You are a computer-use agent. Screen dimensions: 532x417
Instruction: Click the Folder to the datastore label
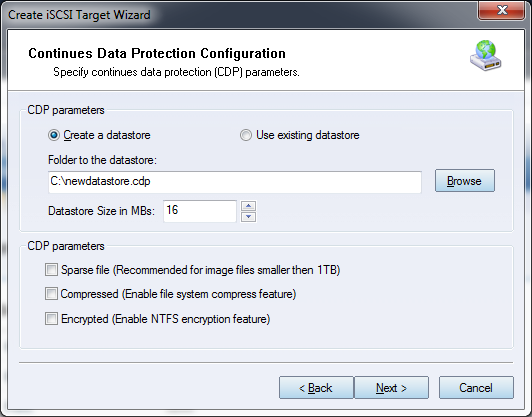[102, 160]
